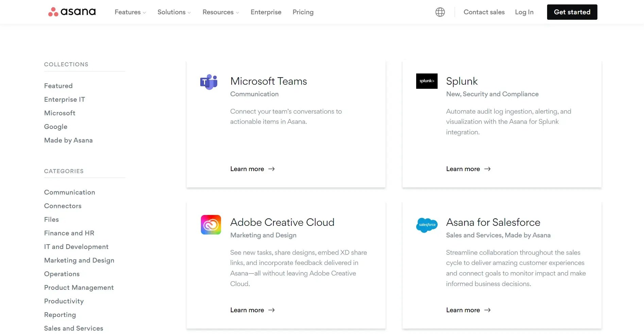Image resolution: width=644 pixels, height=334 pixels.
Task: Click arrow beside Asana for Salesforce Learn more
Action: (x=487, y=310)
